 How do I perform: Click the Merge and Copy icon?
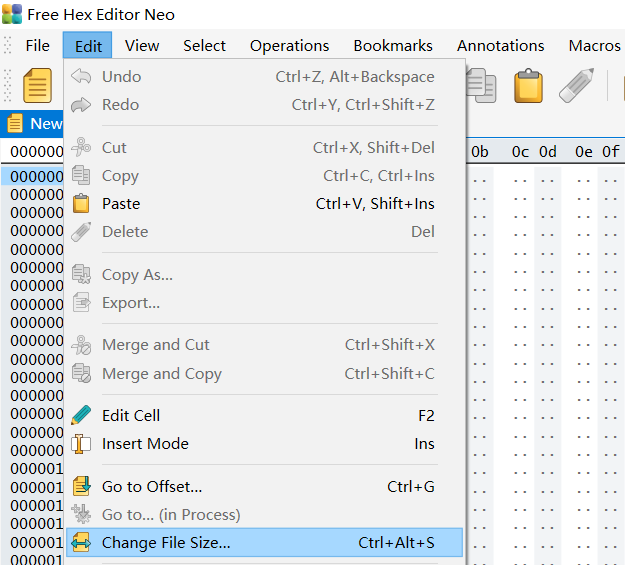pyautogui.click(x=81, y=373)
